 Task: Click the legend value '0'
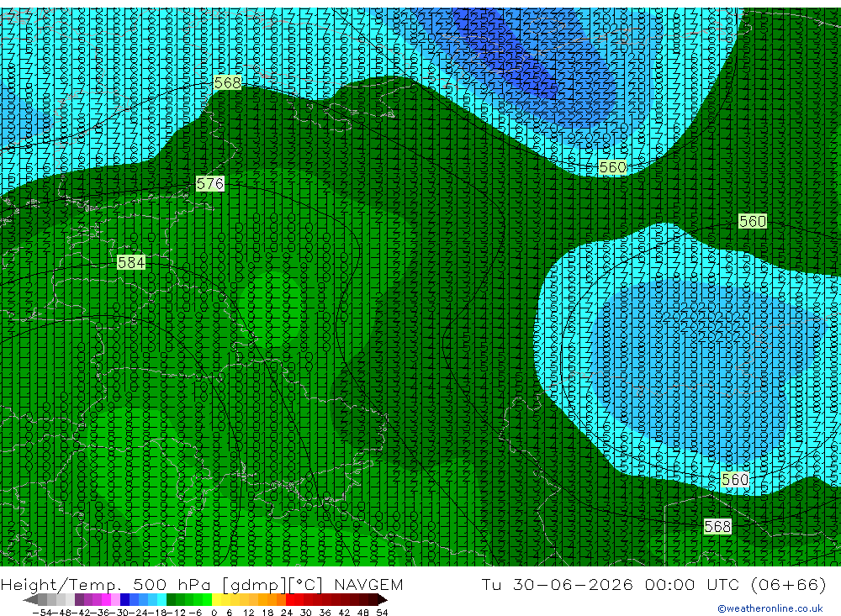coord(214,613)
